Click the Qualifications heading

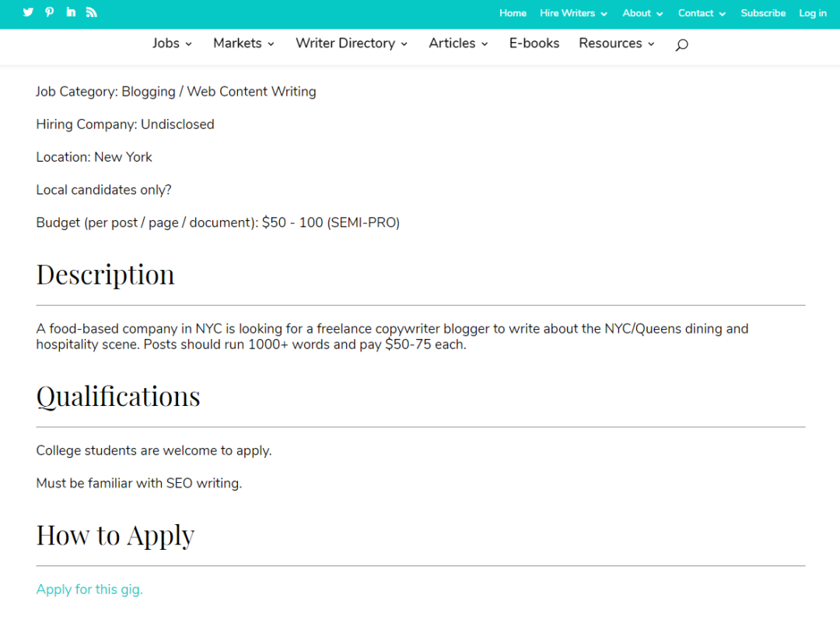tap(118, 397)
